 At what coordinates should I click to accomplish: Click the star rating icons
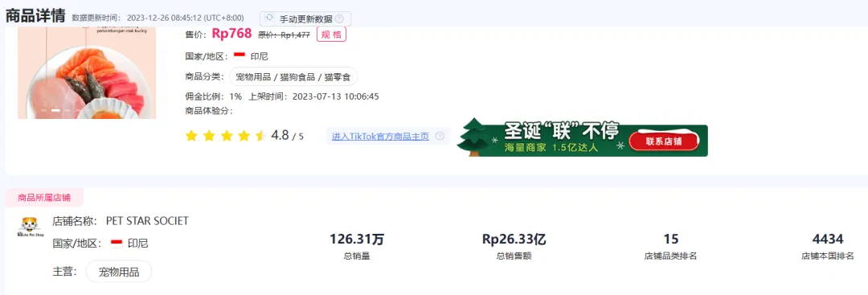coord(226,136)
